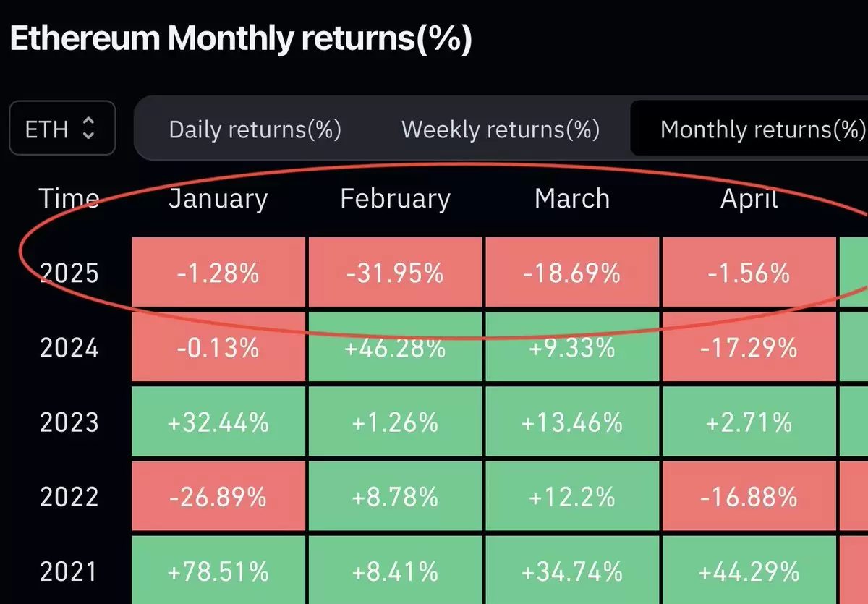The image size is (868, 604).
Task: Click the April column header
Action: (x=749, y=199)
